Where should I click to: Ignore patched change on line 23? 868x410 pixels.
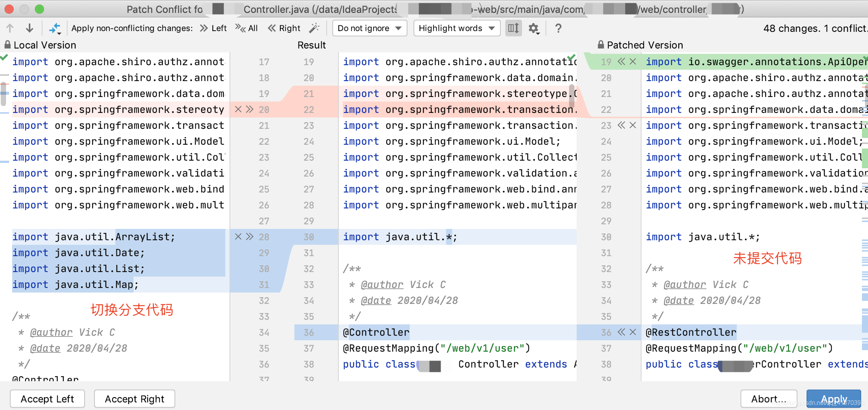coord(633,125)
